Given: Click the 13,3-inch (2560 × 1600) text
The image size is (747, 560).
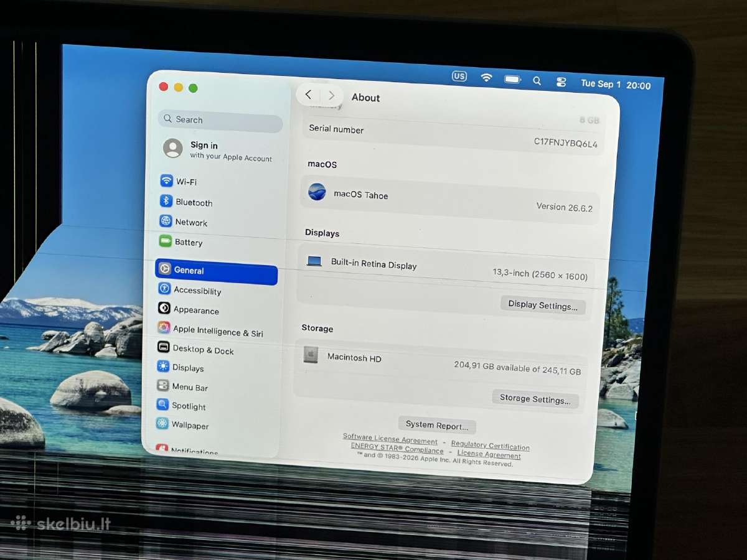Looking at the screenshot, I should tap(540, 274).
